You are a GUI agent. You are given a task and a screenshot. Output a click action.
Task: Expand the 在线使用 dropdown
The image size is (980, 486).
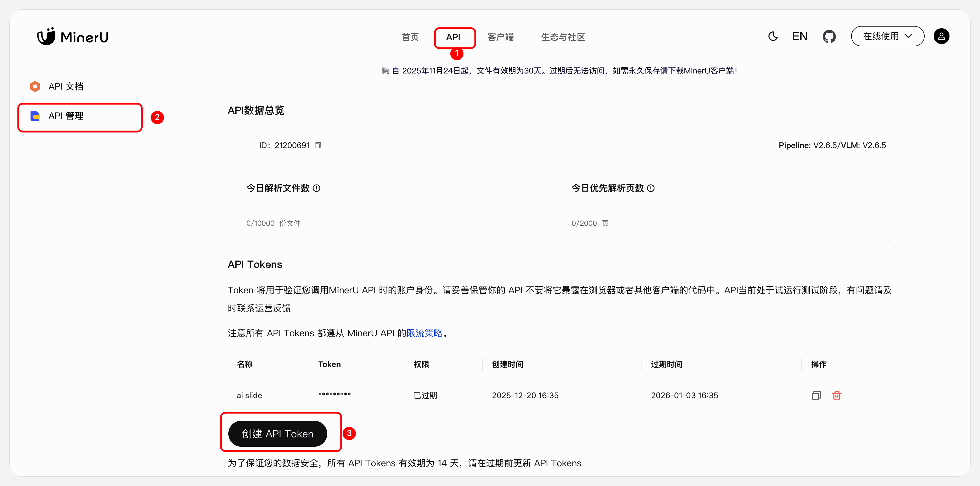pyautogui.click(x=887, y=36)
